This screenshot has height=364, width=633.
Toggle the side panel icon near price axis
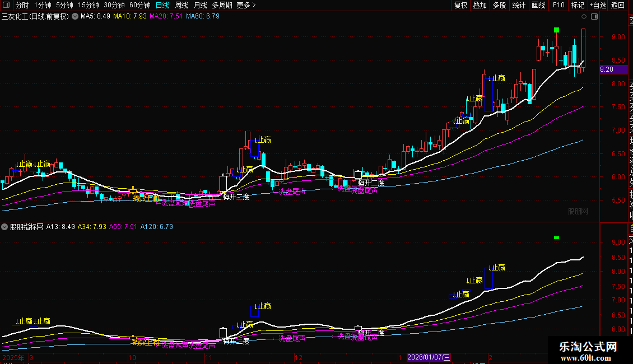point(594,17)
